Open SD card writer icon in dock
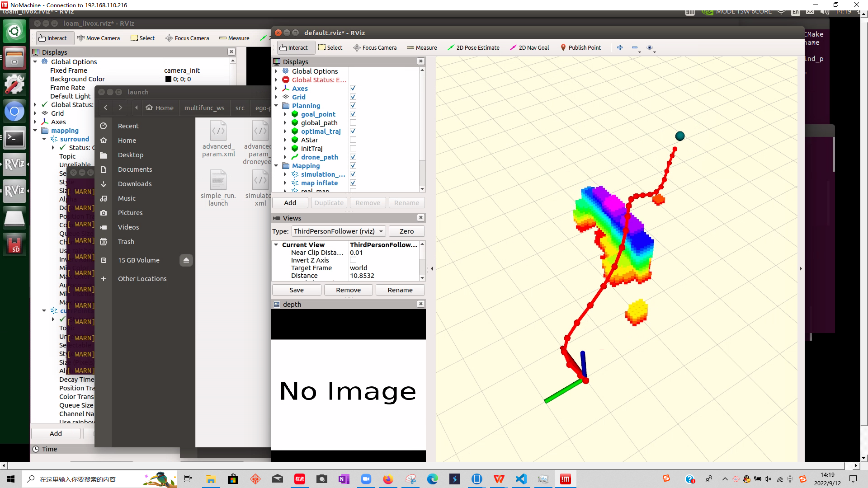 (x=14, y=244)
